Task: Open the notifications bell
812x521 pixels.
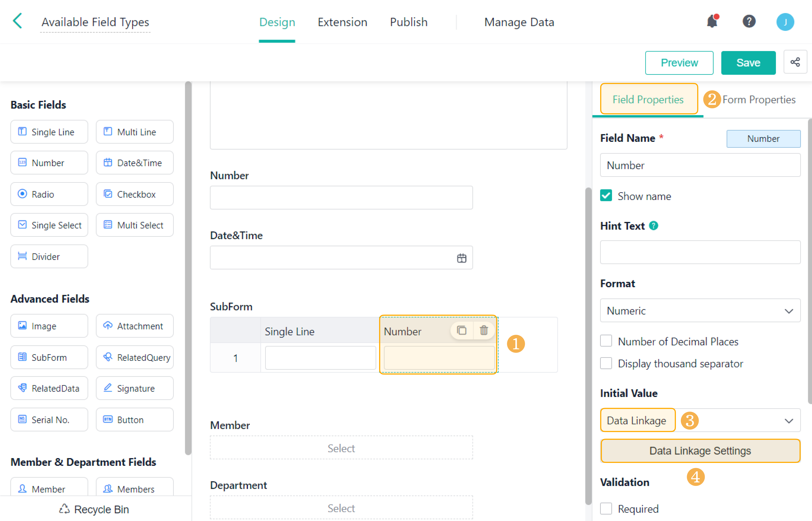Action: [x=712, y=22]
